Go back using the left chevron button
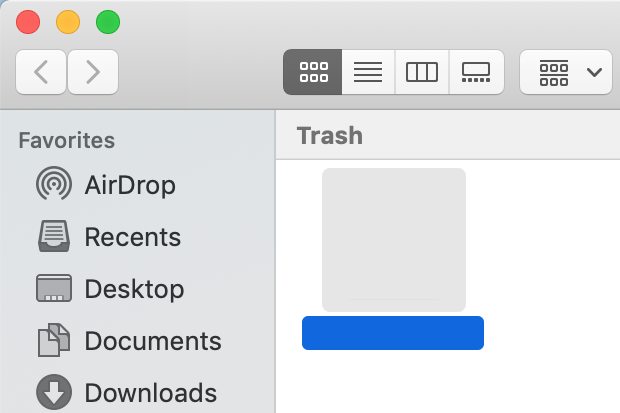Viewport: 620px width, 413px height. 41,72
